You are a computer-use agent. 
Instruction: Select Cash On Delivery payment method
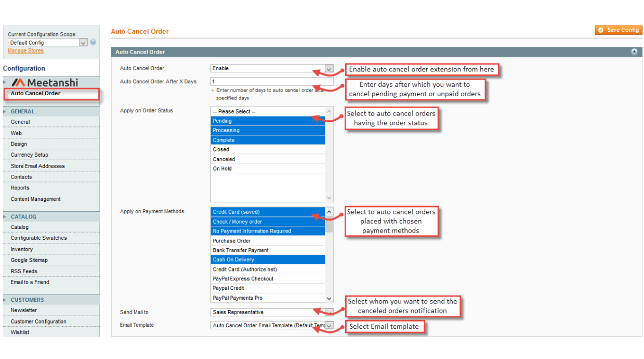(x=268, y=260)
